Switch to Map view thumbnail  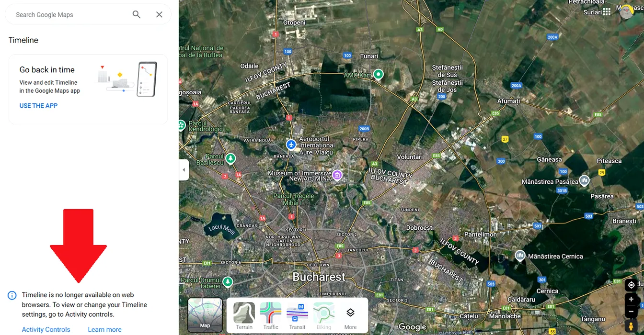pyautogui.click(x=205, y=315)
